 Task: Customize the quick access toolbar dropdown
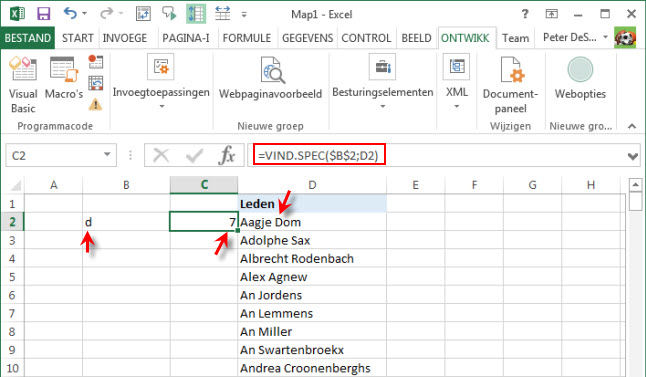[x=244, y=14]
